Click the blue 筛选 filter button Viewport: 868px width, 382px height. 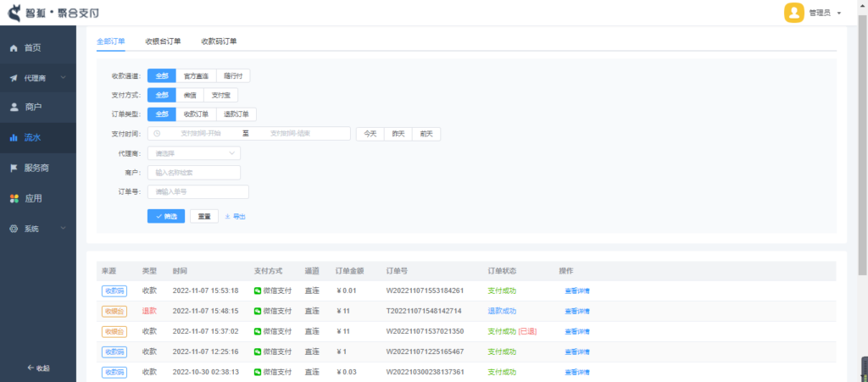pyautogui.click(x=166, y=216)
